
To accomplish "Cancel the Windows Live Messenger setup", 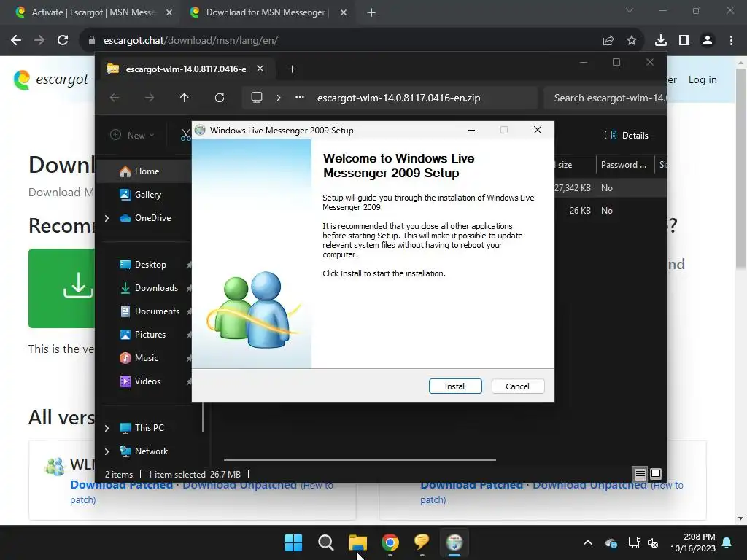I will coord(517,386).
